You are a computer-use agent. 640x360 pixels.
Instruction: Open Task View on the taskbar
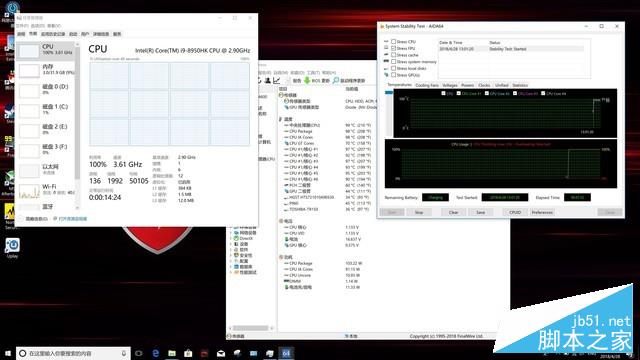139,353
